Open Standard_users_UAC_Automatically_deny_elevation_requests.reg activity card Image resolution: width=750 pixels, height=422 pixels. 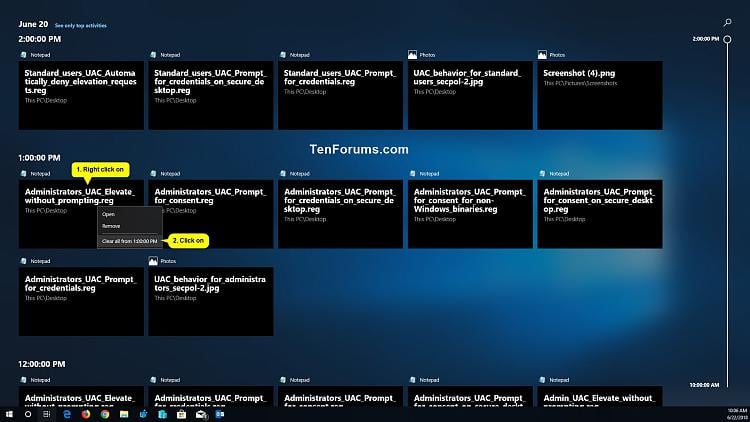[x=81, y=95]
